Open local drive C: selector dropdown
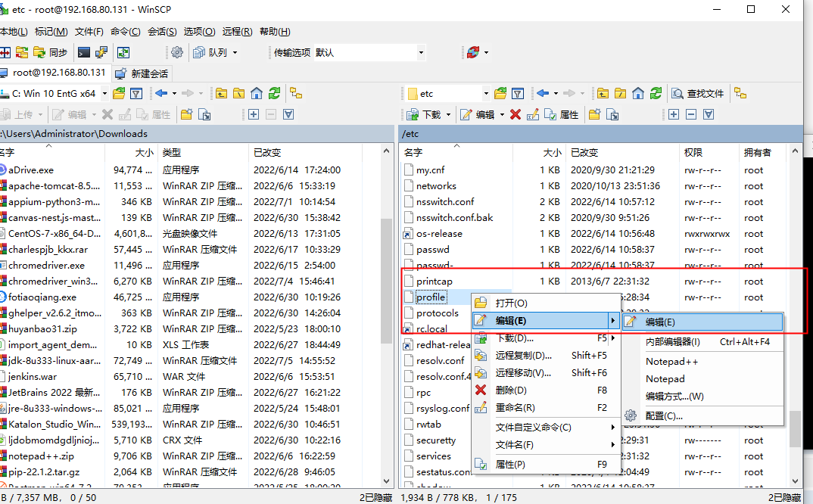The width and height of the screenshot is (813, 504). 104,93
